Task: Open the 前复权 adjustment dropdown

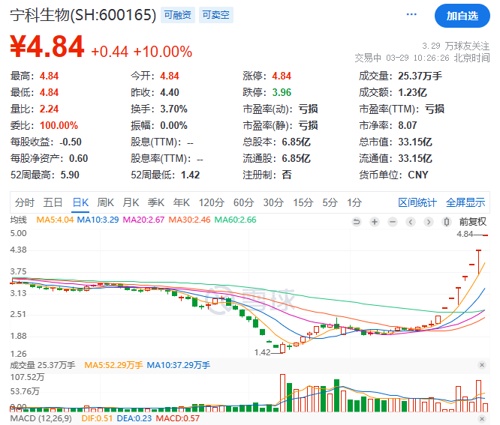Action: (x=473, y=222)
